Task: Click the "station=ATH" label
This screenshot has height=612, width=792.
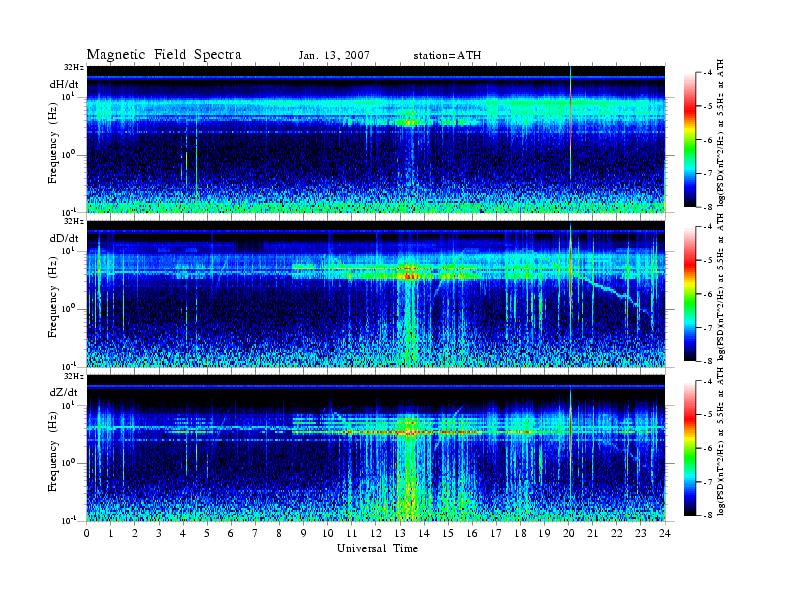Action: tap(447, 55)
